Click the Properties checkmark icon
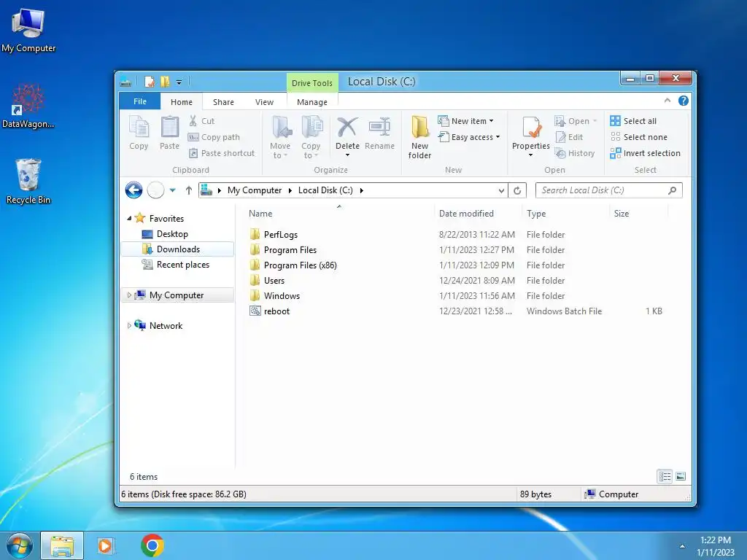Viewport: 747px width, 560px height. click(531, 128)
